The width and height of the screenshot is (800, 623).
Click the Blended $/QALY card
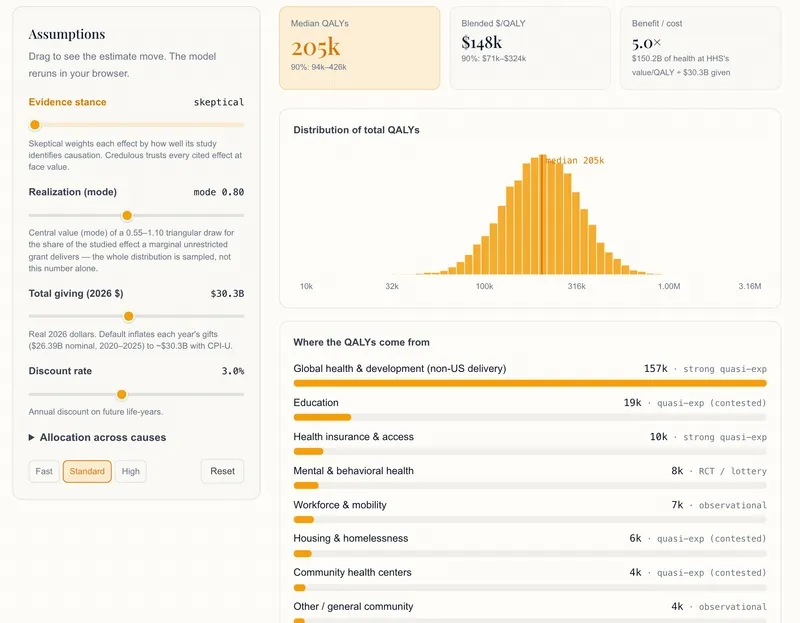tap(530, 48)
